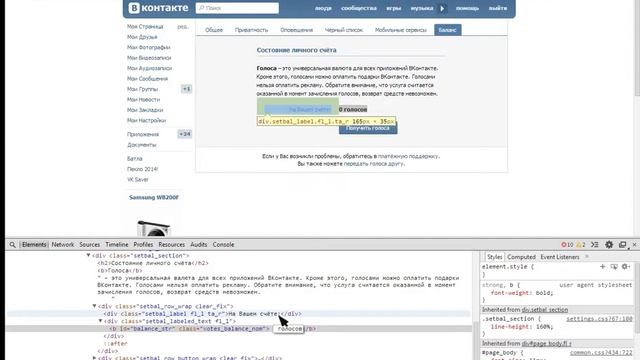Switch to the Computed sidebar tab
Screen dimensions: 640x360
pyautogui.click(x=521, y=257)
